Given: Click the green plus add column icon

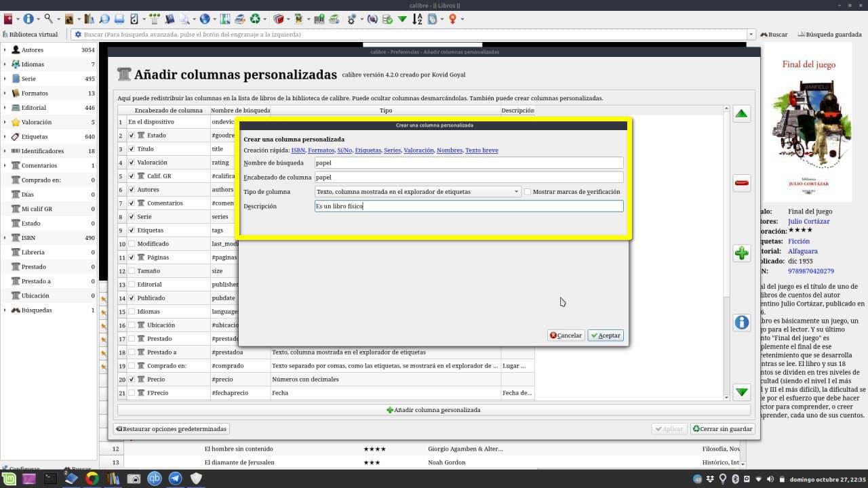Looking at the screenshot, I should (742, 253).
